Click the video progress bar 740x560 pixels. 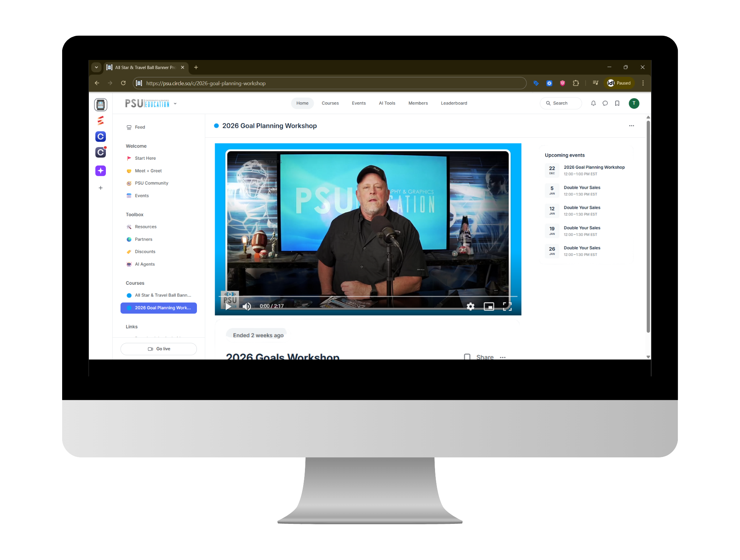[x=368, y=296]
